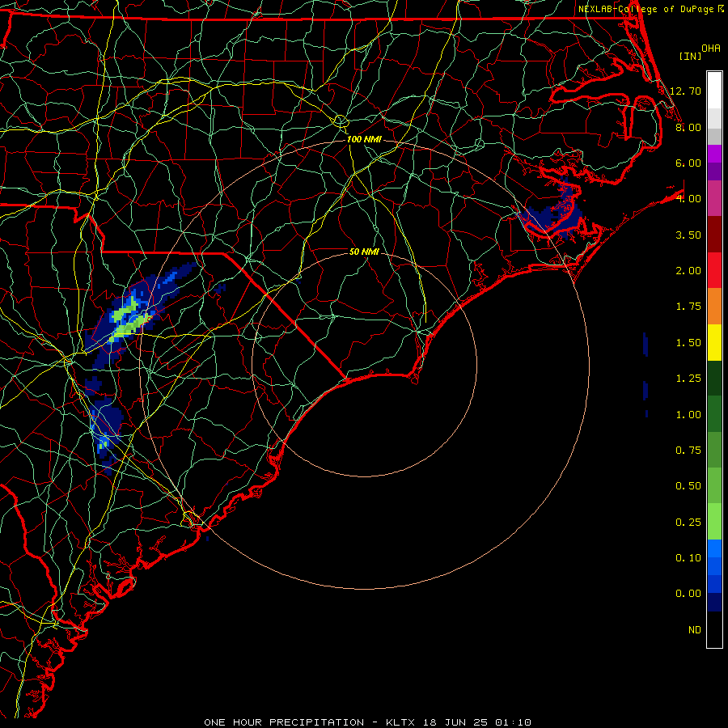This screenshot has height=728, width=728.
Task: Click the [IN] units label
Action: coord(690,56)
